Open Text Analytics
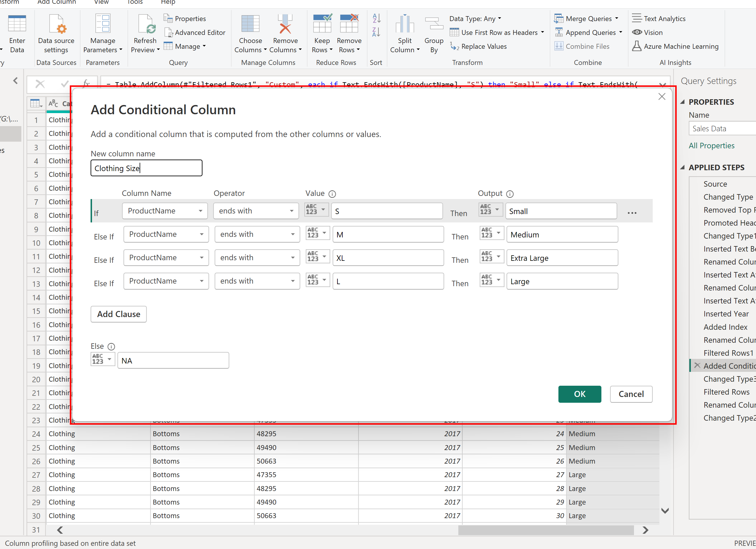This screenshot has width=756, height=549. (664, 18)
